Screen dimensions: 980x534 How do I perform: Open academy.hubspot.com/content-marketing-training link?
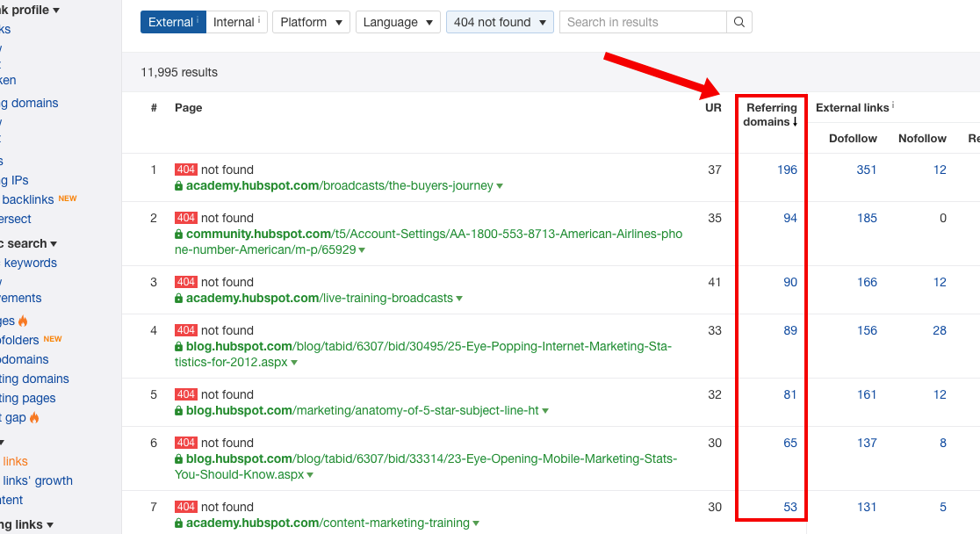click(x=328, y=523)
